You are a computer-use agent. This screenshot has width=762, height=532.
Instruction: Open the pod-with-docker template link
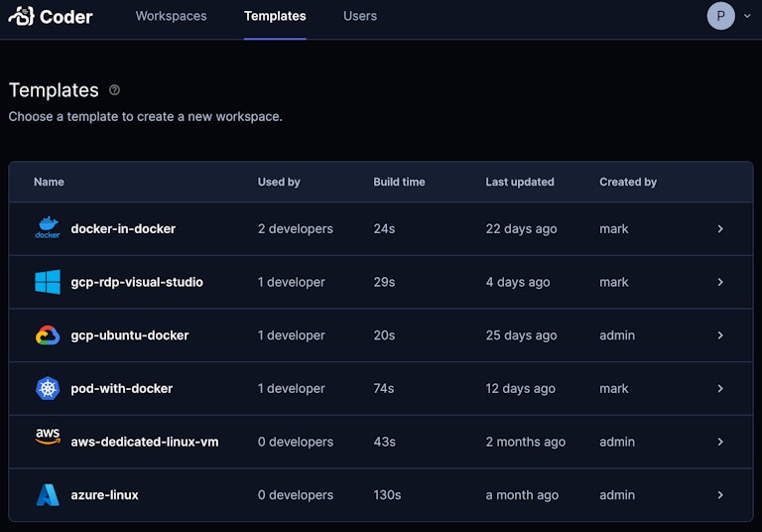pos(121,388)
